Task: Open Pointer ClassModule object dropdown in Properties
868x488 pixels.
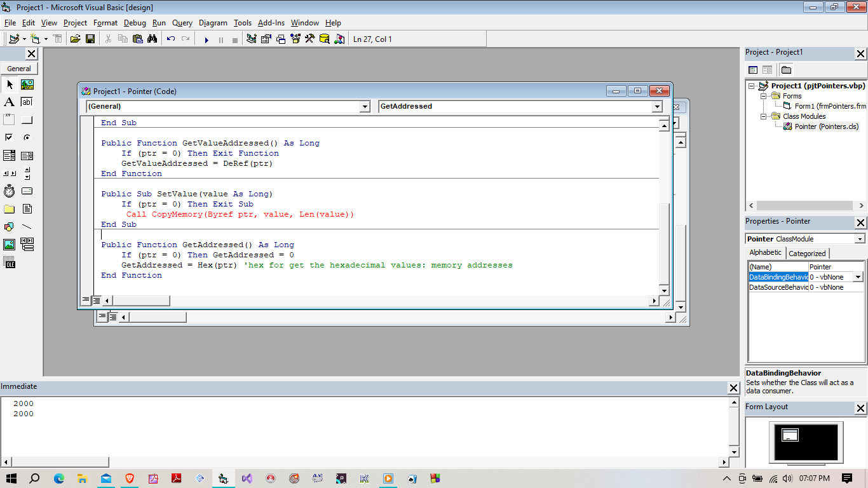Action: point(860,239)
